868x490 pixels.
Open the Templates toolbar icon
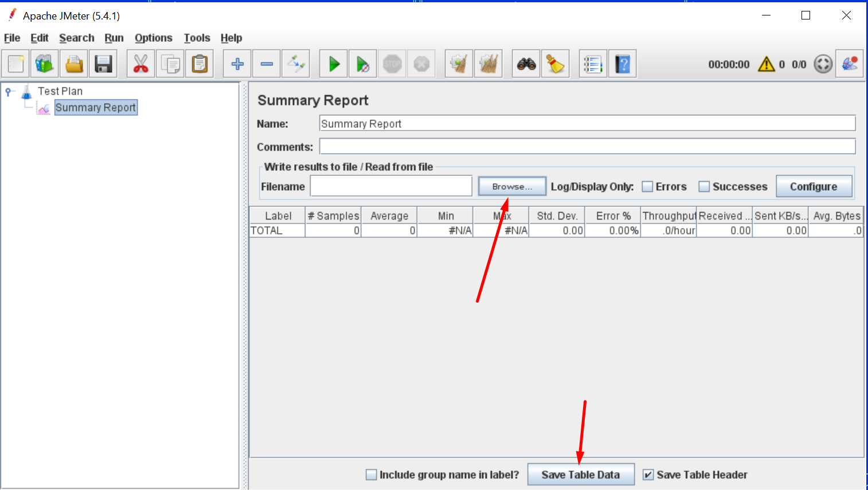point(44,64)
